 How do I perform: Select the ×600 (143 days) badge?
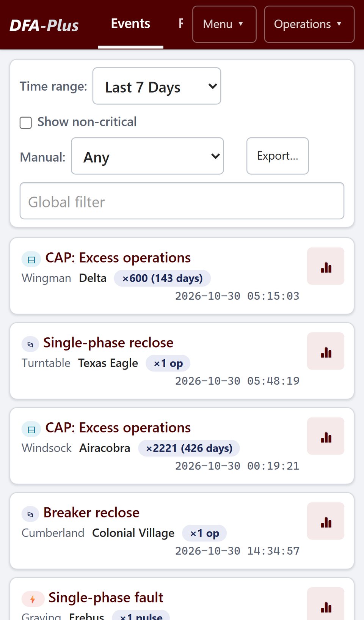click(162, 278)
